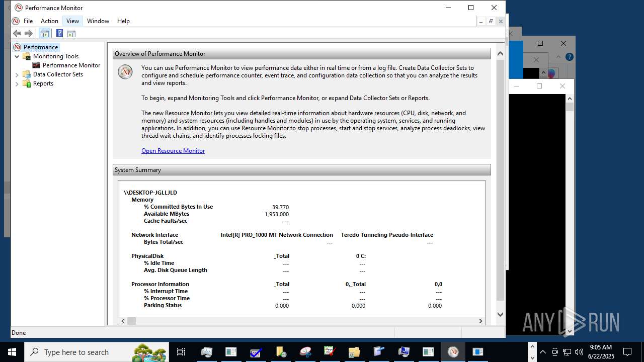
Task: Select Reports in the tree
Action: [43, 83]
